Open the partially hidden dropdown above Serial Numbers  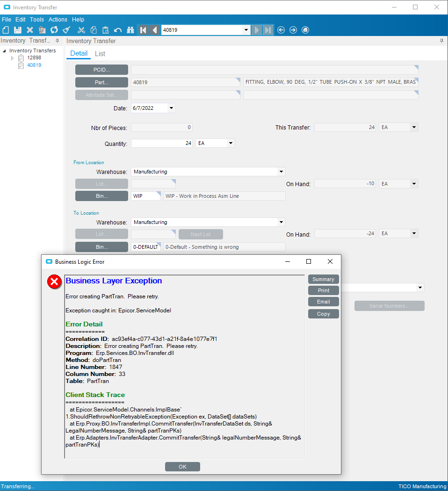(420, 288)
